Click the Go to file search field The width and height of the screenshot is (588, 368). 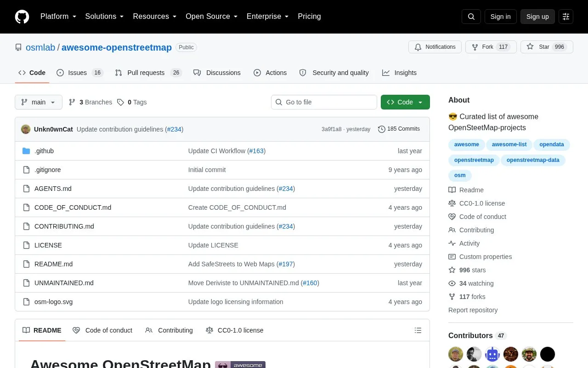[x=324, y=102]
